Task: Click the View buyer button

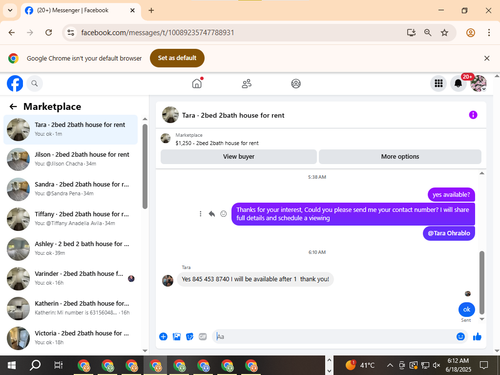Action: [239, 157]
